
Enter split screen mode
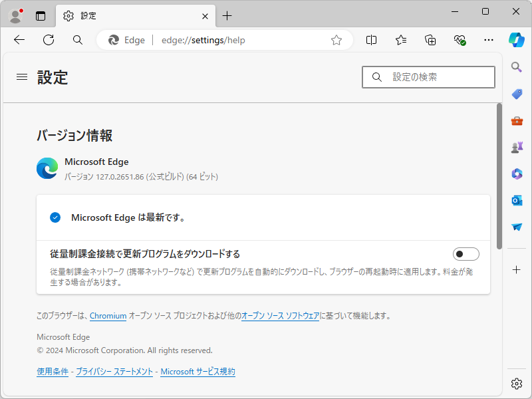point(371,40)
